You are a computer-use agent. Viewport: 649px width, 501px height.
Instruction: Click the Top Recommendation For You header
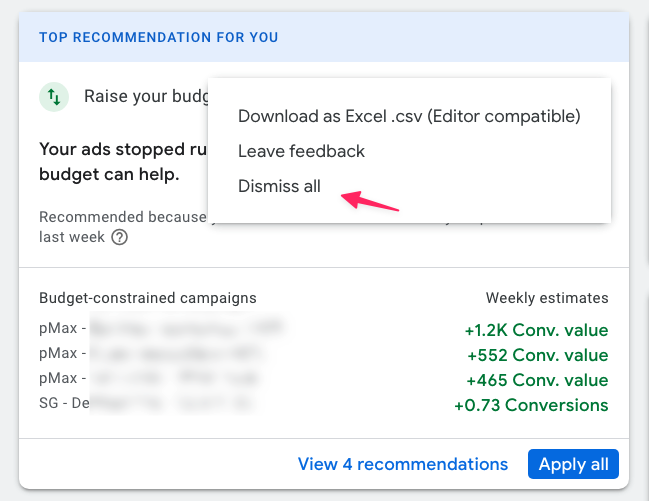159,37
